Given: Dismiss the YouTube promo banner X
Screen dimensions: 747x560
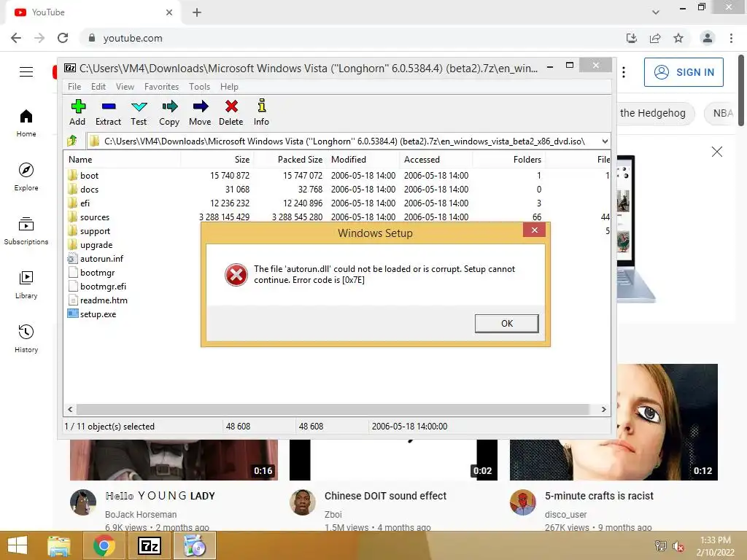Looking at the screenshot, I should 717,152.
